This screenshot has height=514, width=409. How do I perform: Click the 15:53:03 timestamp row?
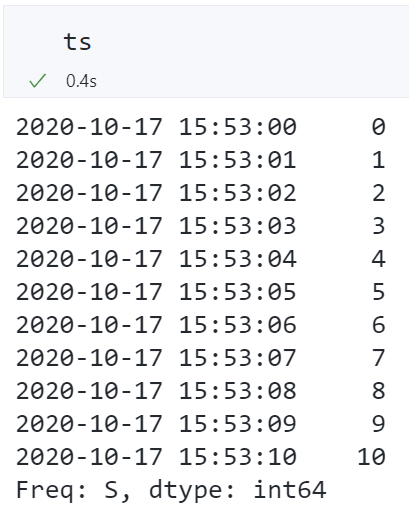(x=201, y=226)
